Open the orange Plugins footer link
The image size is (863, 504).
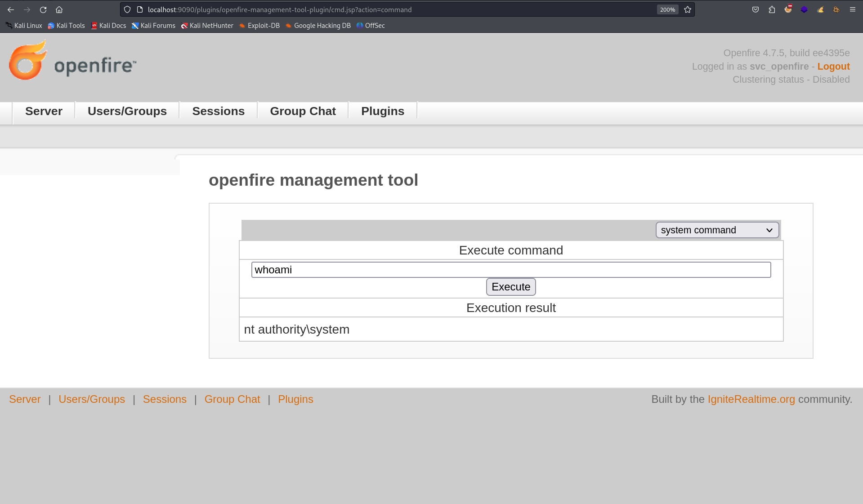tap(295, 399)
